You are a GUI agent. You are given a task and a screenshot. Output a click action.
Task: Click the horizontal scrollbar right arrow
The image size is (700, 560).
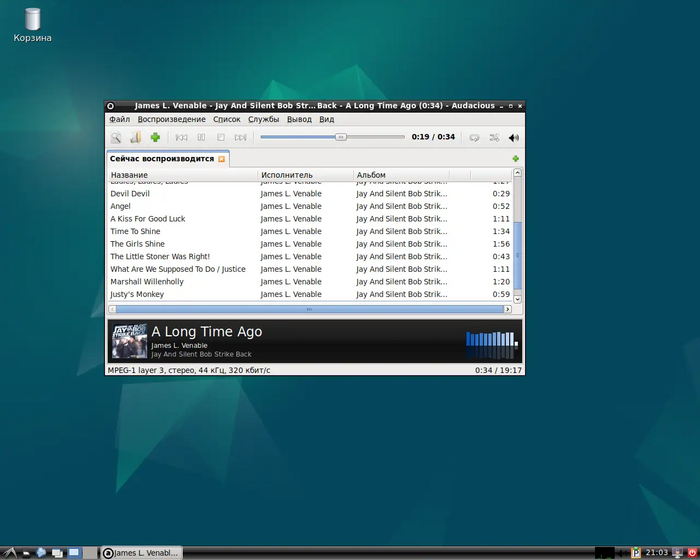pyautogui.click(x=508, y=309)
